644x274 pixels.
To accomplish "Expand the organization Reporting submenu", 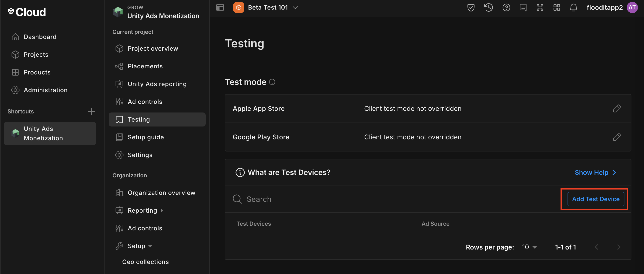I will pyautogui.click(x=162, y=211).
